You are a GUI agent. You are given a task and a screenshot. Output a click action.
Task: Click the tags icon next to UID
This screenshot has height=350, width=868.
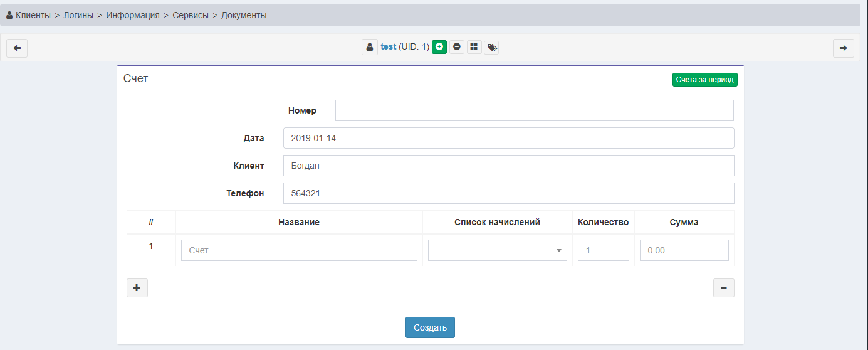tap(492, 47)
